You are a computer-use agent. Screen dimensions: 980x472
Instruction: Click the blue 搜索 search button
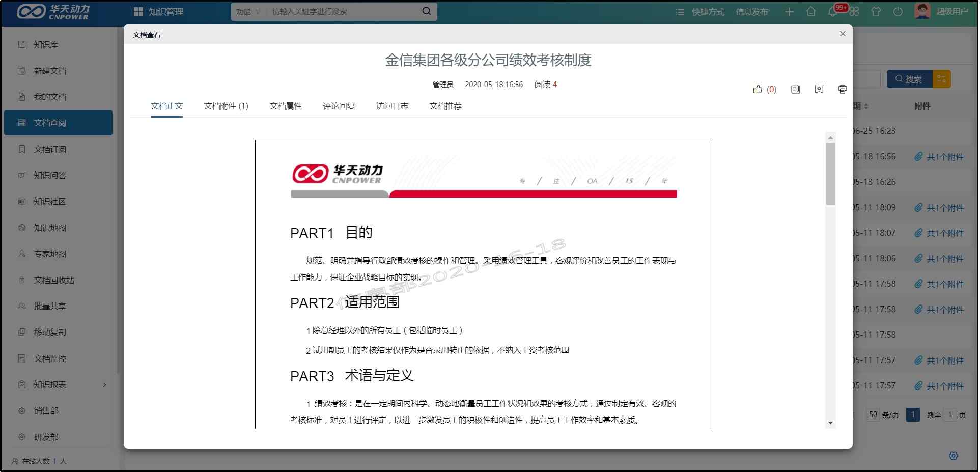click(909, 79)
